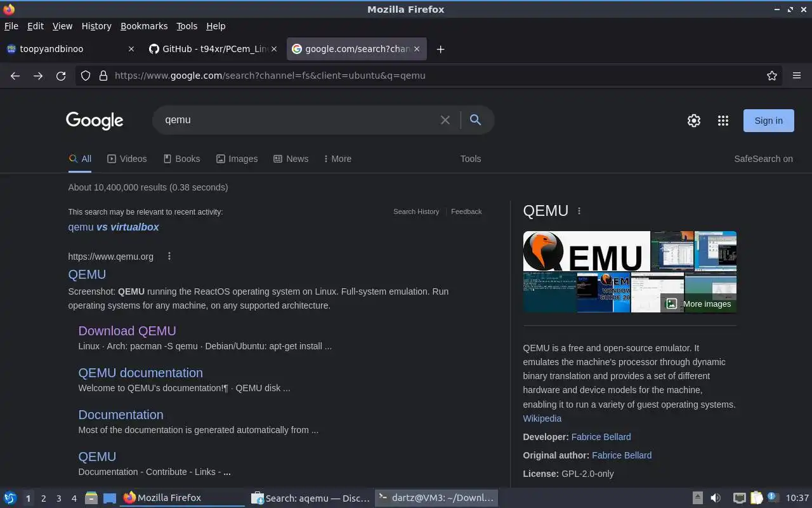
Task: Select the Books search filter
Action: coord(181,159)
